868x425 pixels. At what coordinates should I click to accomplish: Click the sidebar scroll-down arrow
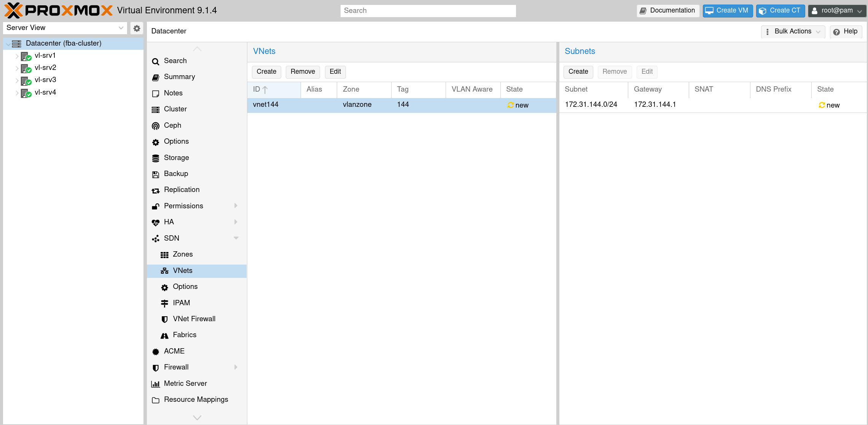point(197,418)
